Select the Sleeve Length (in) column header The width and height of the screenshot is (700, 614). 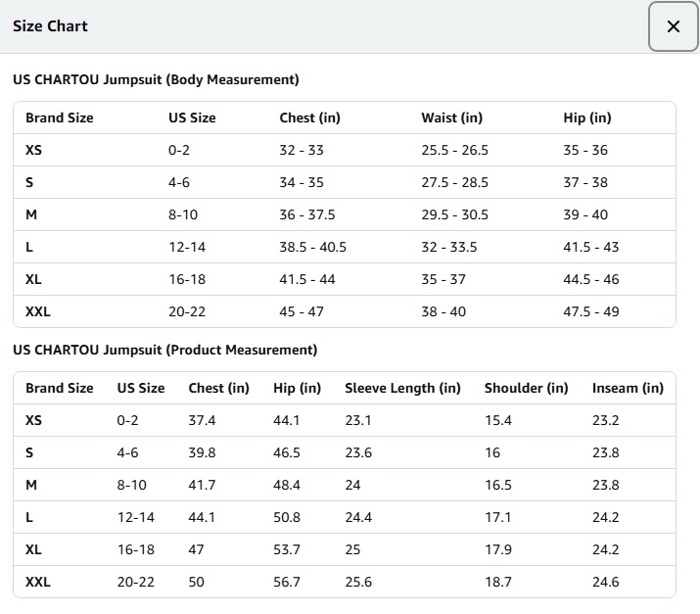(x=402, y=388)
